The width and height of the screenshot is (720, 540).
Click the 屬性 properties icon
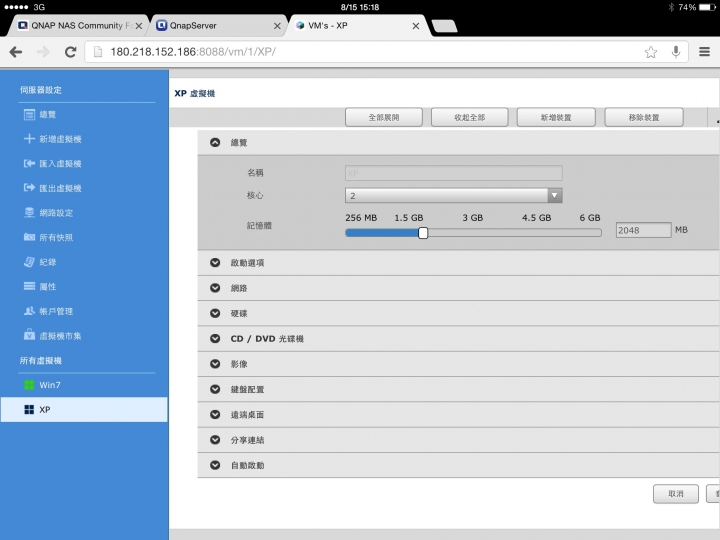pyautogui.click(x=29, y=287)
